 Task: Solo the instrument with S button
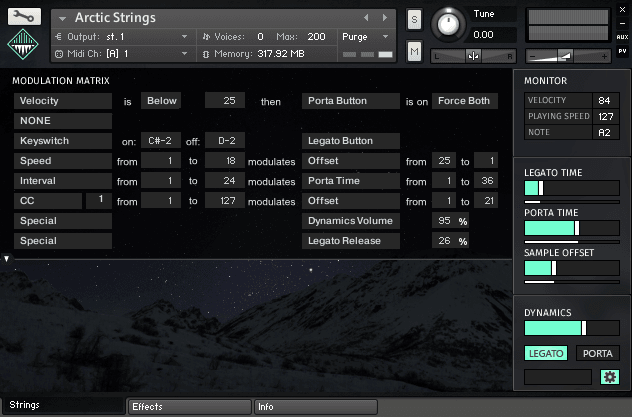[414, 19]
